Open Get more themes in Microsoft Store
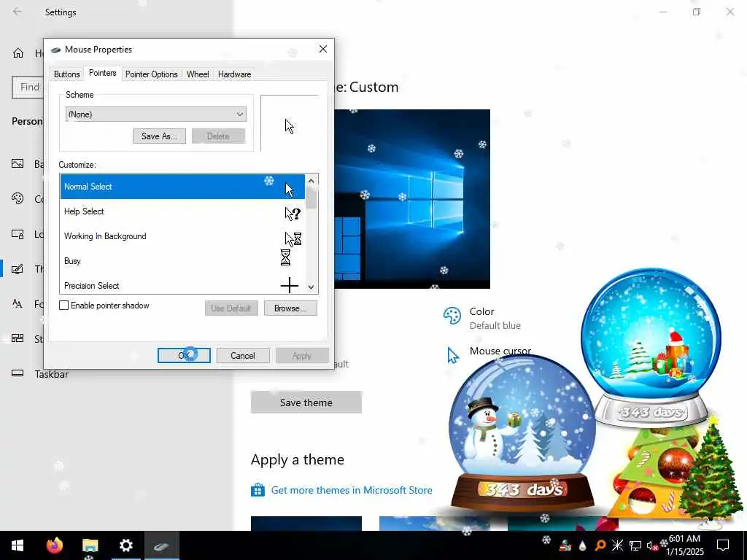Screen dimensions: 747x560 pos(352,490)
